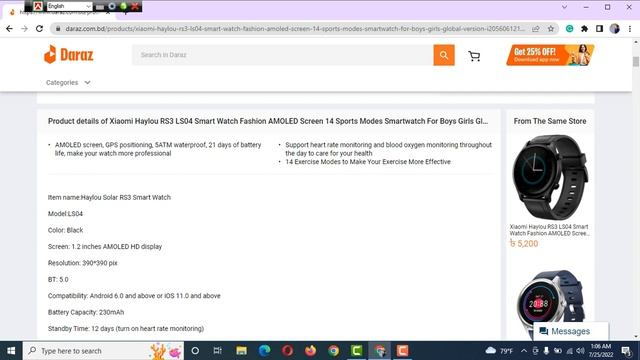Open File Explorer from taskbar
Image resolution: width=640 pixels, height=360 pixels.
241,351
